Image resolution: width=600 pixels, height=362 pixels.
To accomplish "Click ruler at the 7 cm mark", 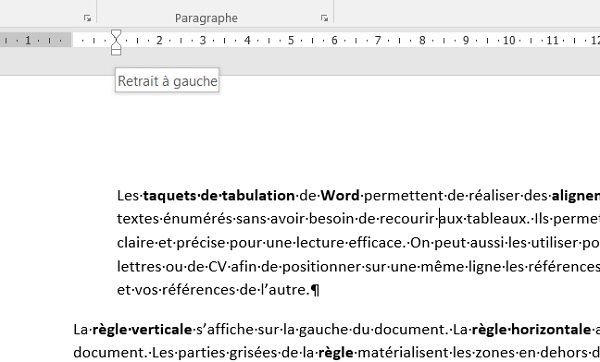I will tap(378, 40).
